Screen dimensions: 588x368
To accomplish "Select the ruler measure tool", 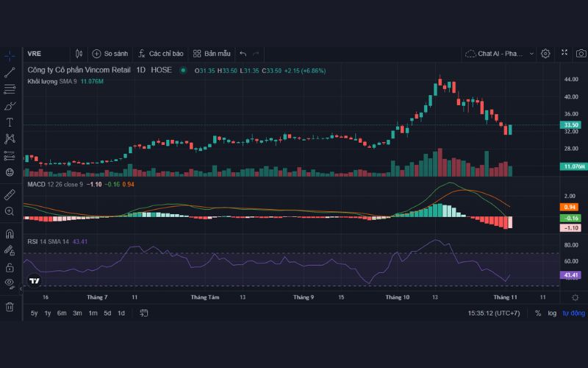I will coord(10,194).
